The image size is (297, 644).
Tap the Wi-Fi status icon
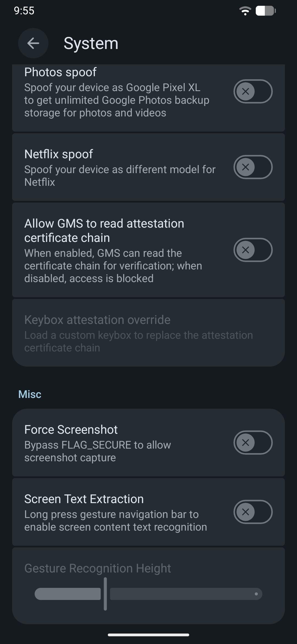[245, 11]
